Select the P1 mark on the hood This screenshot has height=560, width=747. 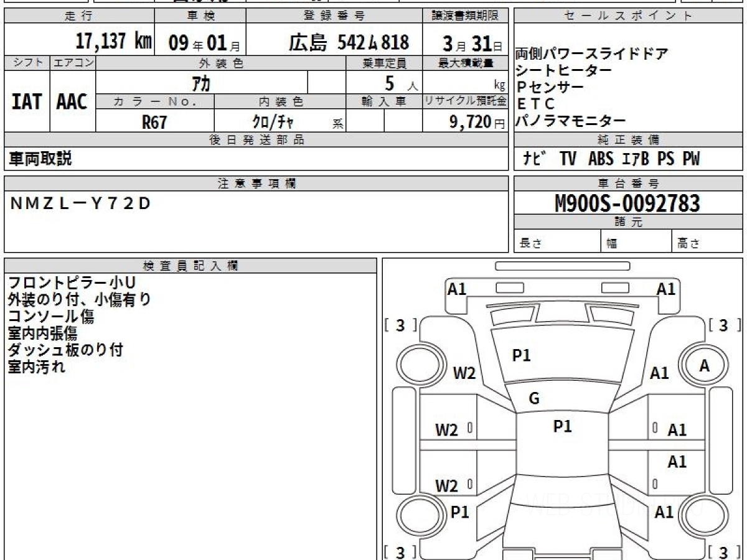pos(521,355)
